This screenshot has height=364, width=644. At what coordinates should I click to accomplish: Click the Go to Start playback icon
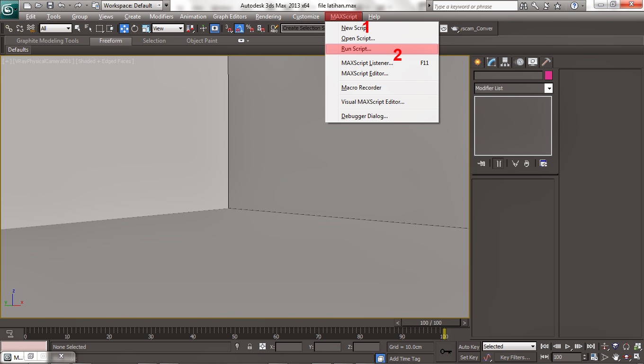click(544, 346)
